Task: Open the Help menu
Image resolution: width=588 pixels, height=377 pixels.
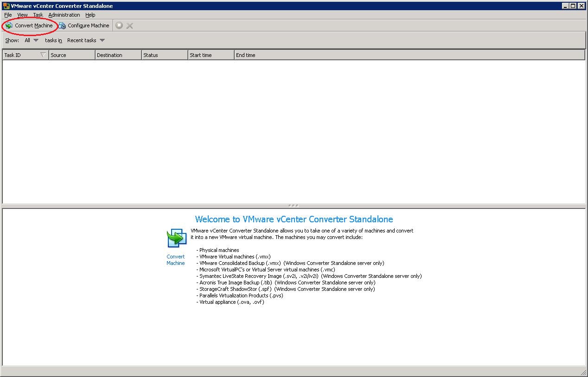Action: click(90, 15)
